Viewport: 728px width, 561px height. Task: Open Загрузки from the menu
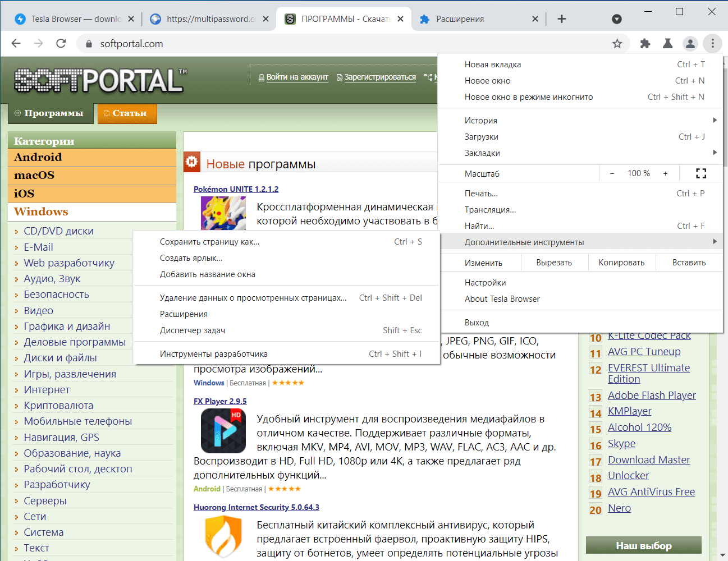(580, 136)
